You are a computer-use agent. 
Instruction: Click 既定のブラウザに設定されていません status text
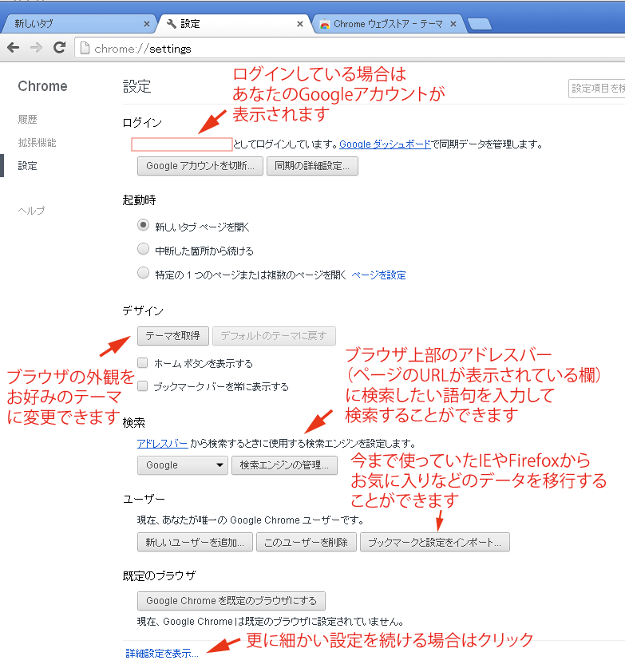coord(270,622)
